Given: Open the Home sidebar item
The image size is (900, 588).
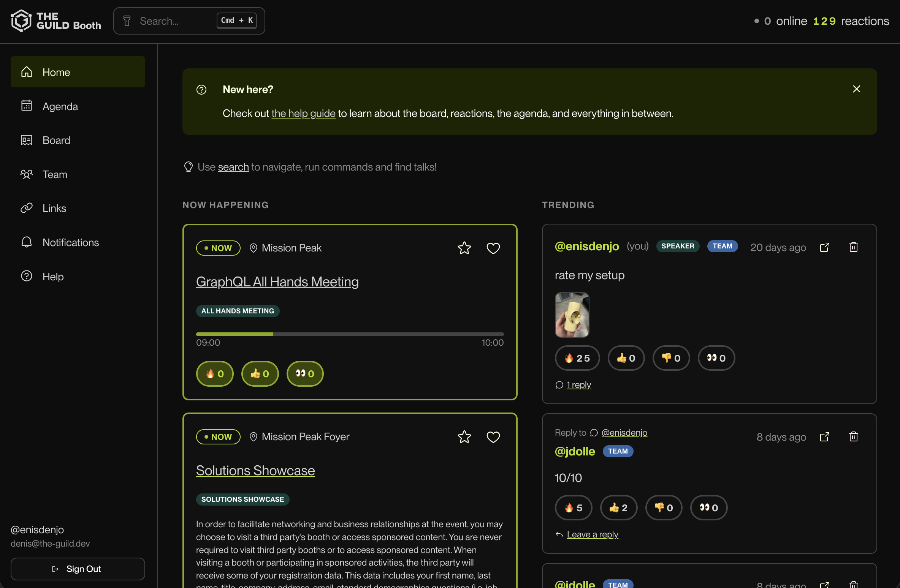Looking at the screenshot, I should (x=78, y=72).
